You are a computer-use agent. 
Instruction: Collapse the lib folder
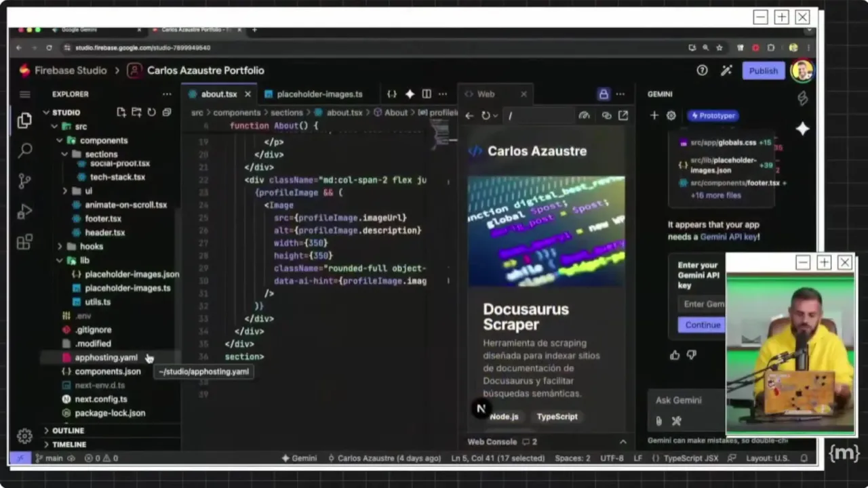tap(60, 260)
